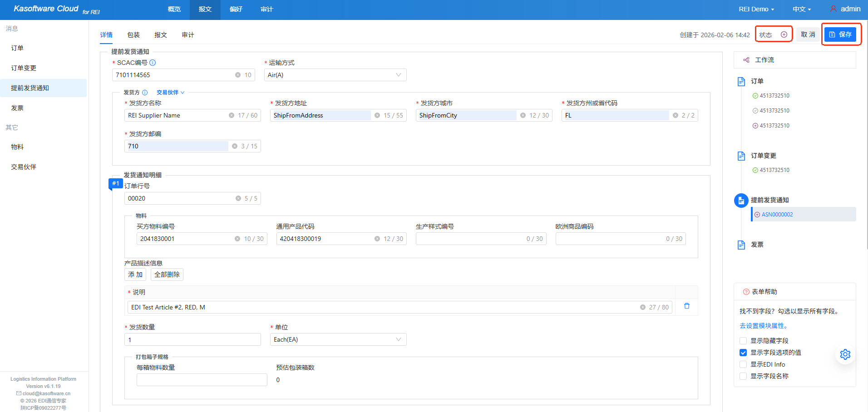This screenshot has width=868, height=412.
Task: Enable the 显示隐藏字段 checkbox
Action: click(743, 341)
